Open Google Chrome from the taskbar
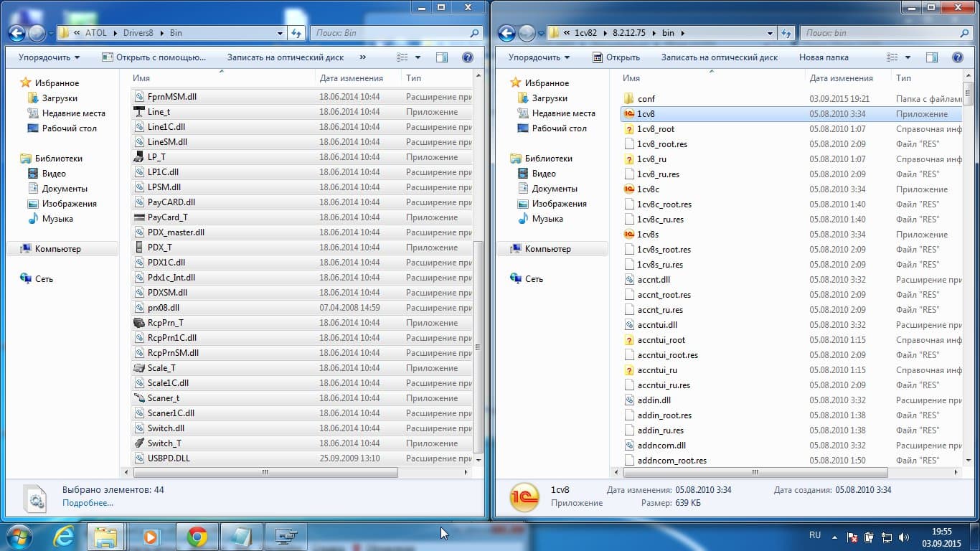This screenshot has width=980, height=551. [197, 536]
